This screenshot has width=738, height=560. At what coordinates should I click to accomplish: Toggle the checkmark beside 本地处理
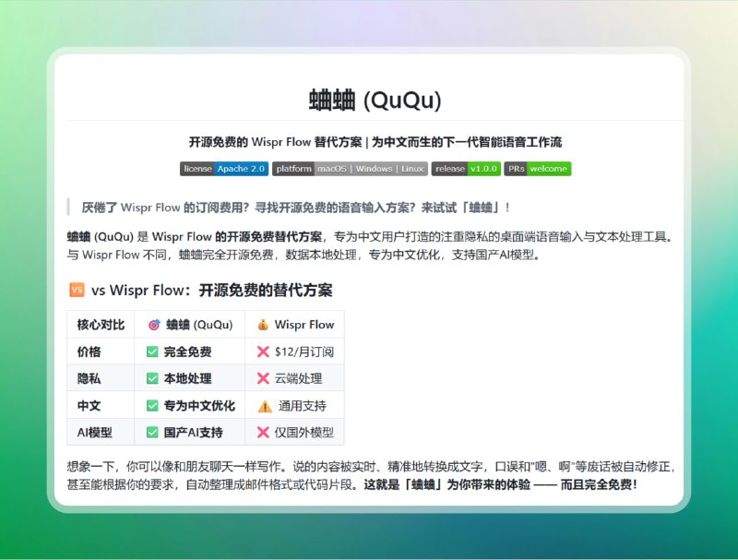coord(153,378)
